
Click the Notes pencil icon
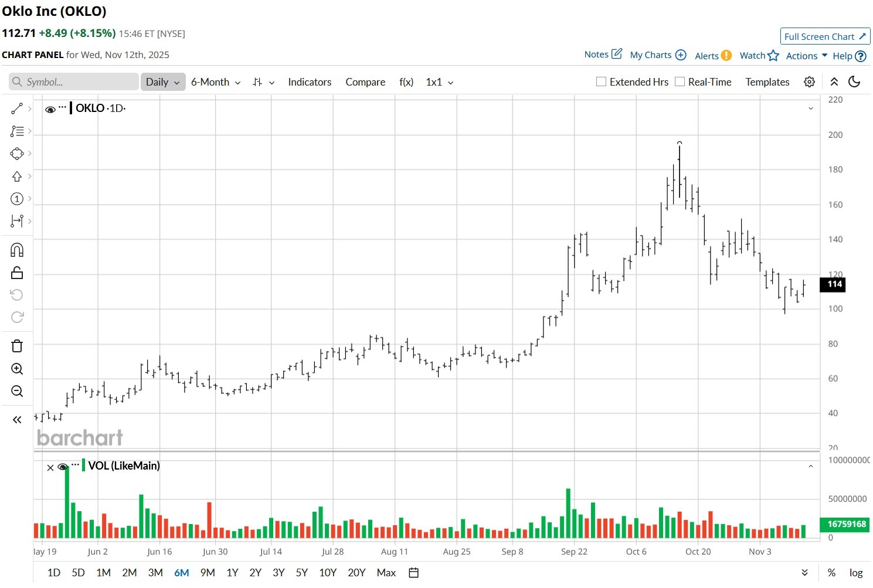617,54
